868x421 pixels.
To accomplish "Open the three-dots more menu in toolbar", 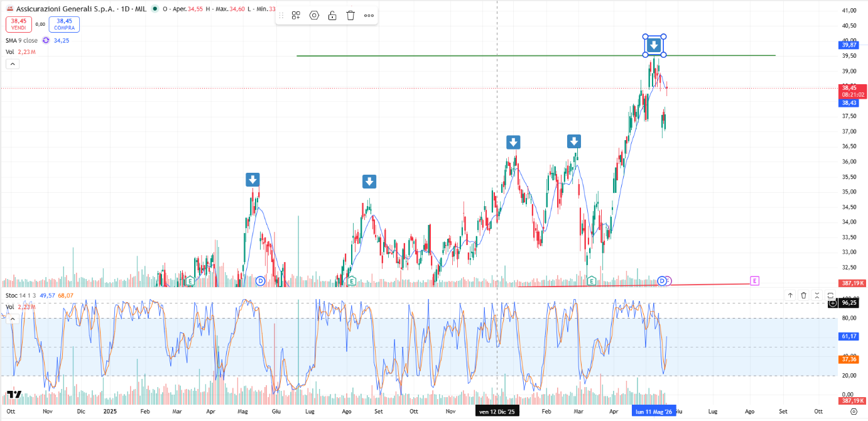I will 369,15.
